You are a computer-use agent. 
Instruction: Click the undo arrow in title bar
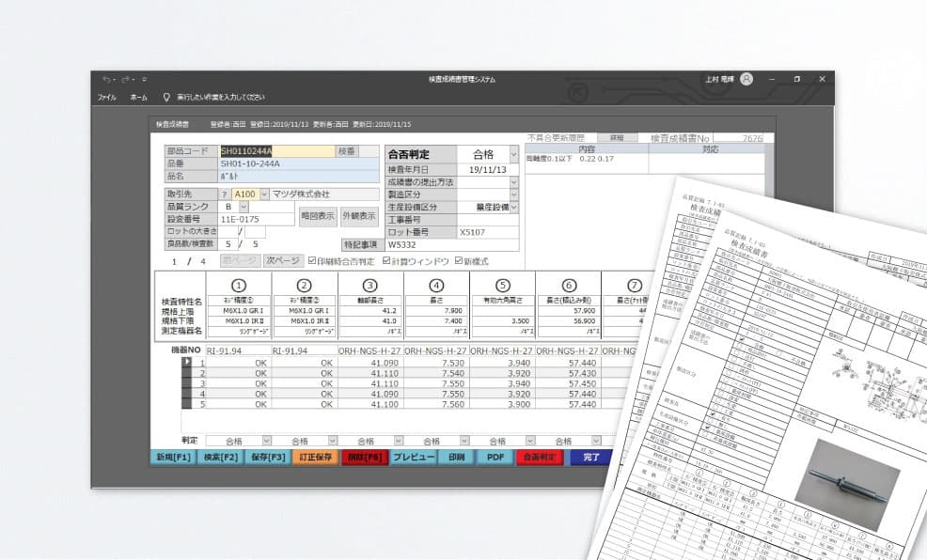pos(106,80)
